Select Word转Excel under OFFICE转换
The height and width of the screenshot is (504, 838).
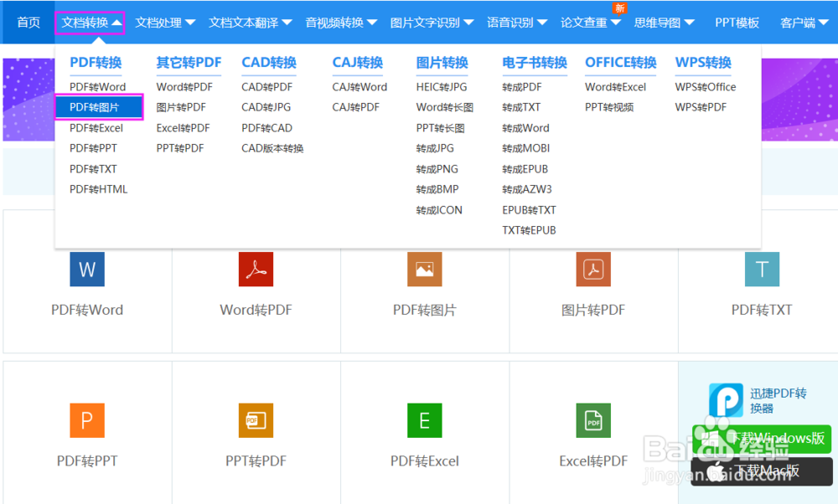coord(616,87)
